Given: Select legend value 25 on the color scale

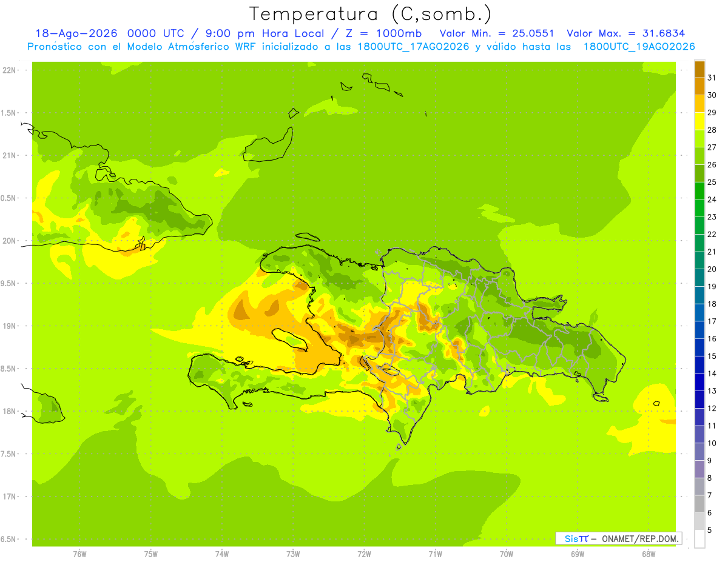Looking at the screenshot, I should tap(712, 182).
